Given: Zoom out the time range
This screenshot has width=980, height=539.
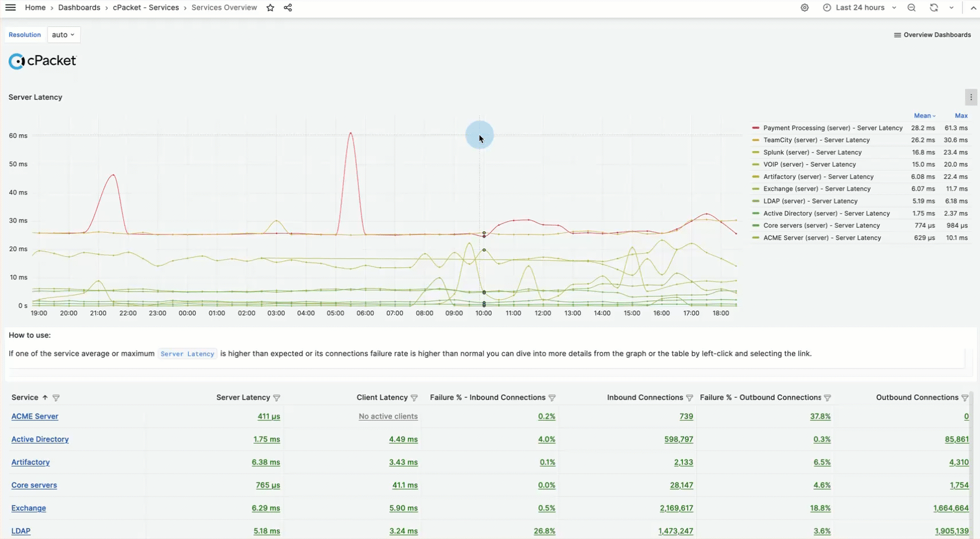Looking at the screenshot, I should click(x=911, y=7).
